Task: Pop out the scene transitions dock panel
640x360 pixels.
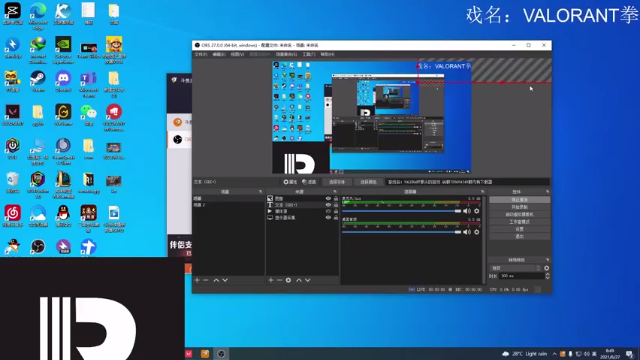Action: click(547, 260)
